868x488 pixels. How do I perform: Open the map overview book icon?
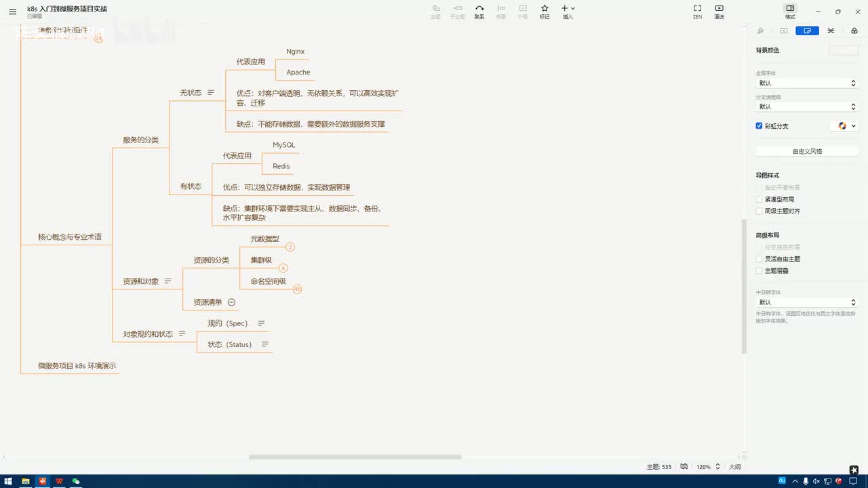(x=684, y=466)
